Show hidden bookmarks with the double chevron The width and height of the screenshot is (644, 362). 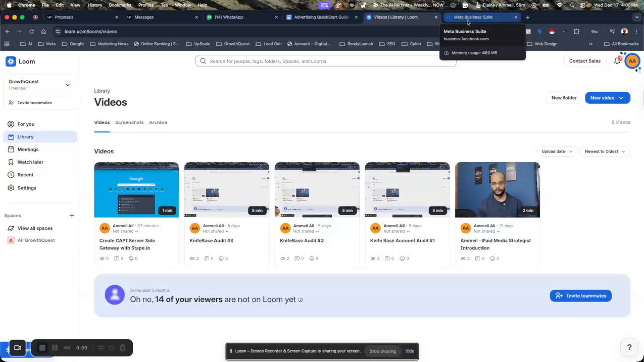(x=590, y=44)
